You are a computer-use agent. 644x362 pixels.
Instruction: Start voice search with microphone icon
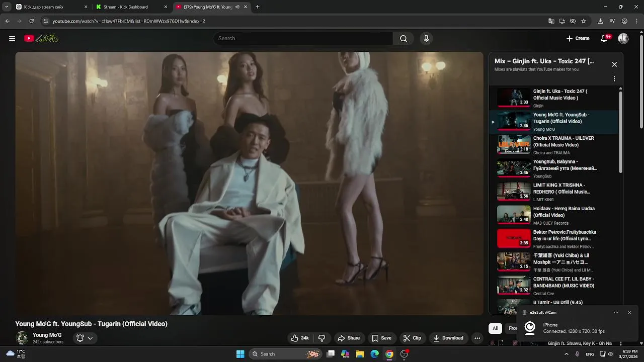[x=426, y=38]
